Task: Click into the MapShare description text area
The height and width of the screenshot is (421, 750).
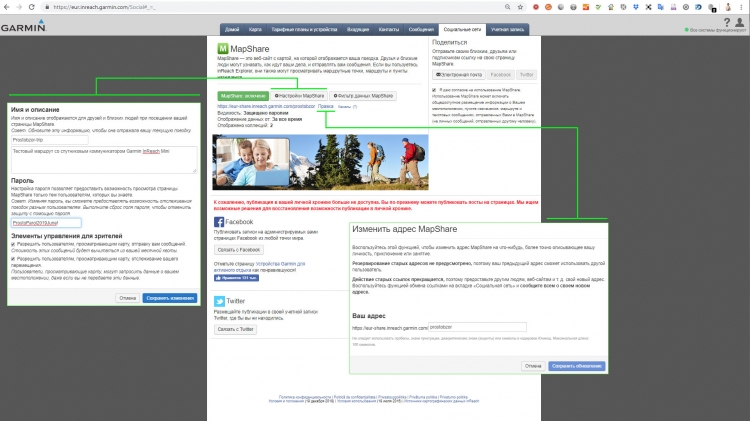Action: (x=104, y=160)
